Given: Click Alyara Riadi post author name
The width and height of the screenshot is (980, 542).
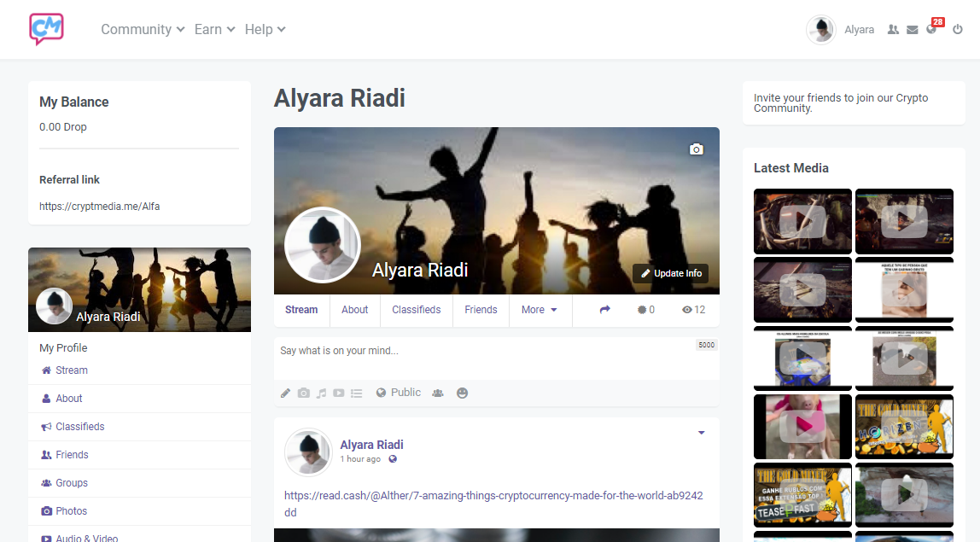Looking at the screenshot, I should pyautogui.click(x=371, y=445).
